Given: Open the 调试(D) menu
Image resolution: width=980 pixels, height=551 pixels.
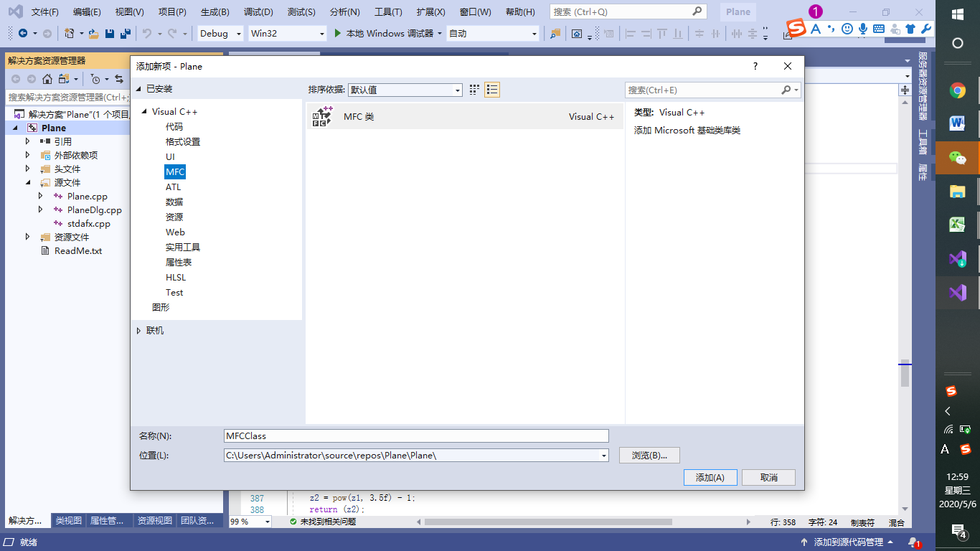Looking at the screenshot, I should coord(258,12).
